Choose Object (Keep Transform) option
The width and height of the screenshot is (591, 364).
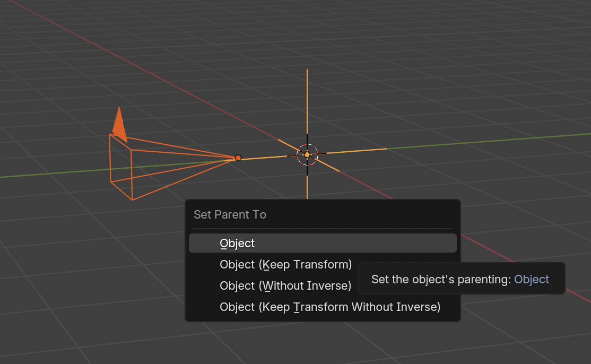point(285,265)
